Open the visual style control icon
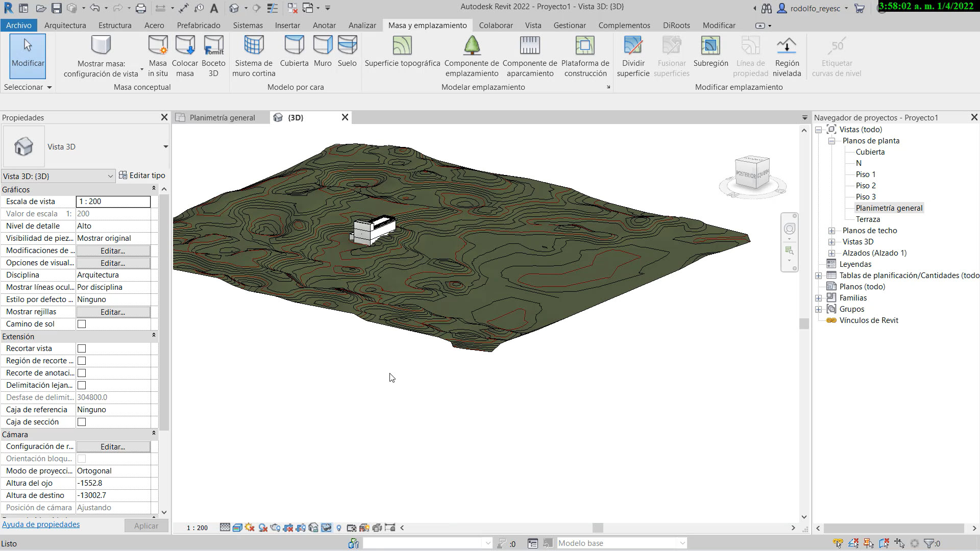Screen dimensions: 980x551 point(237,528)
